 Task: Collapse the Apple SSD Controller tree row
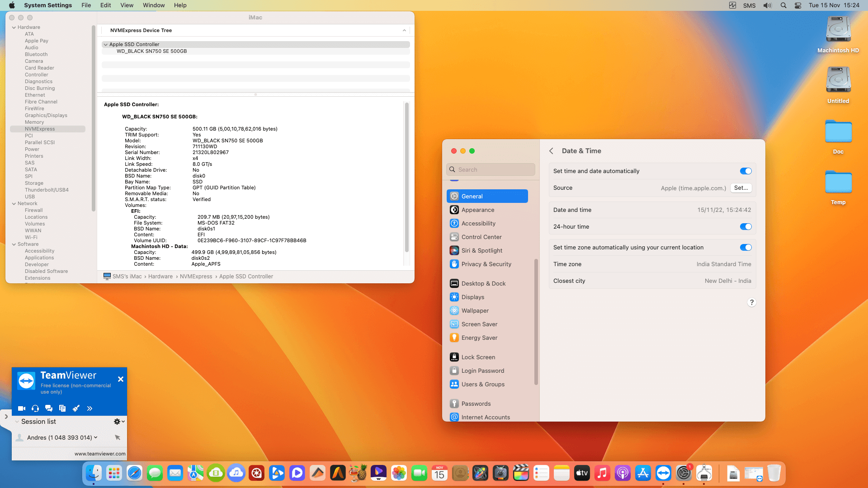(105, 44)
